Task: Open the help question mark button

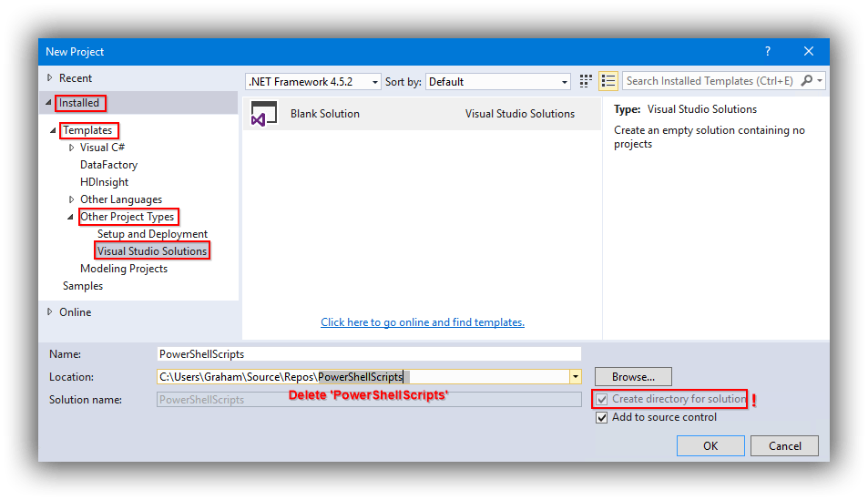Action: (x=768, y=52)
